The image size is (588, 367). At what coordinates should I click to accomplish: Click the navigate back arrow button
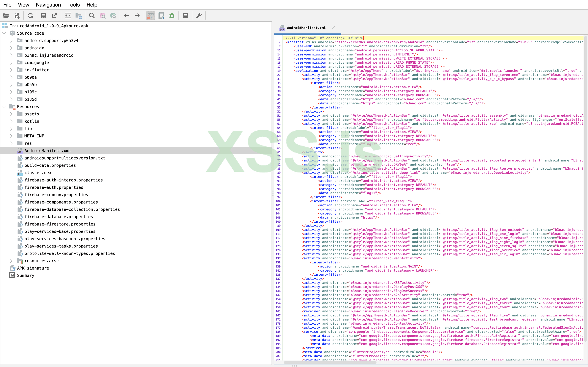[126, 16]
